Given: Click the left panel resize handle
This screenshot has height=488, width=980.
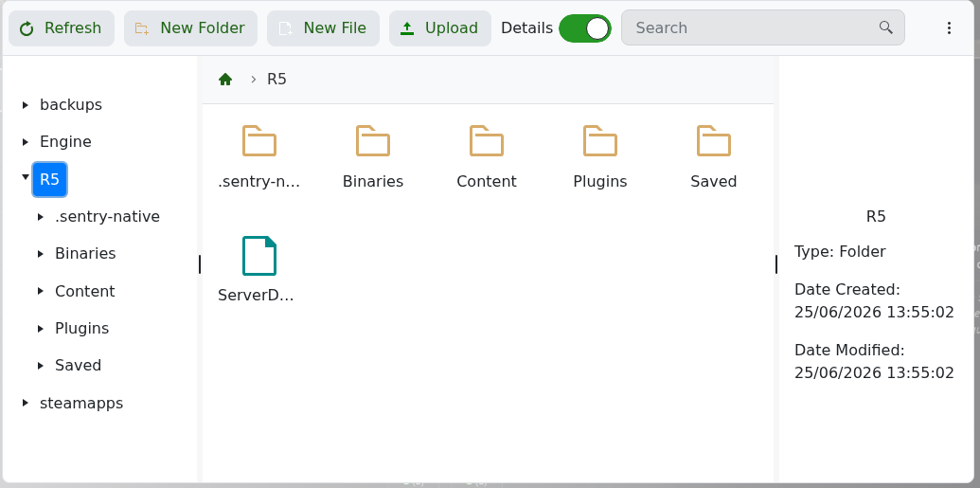Looking at the screenshot, I should pos(200,264).
